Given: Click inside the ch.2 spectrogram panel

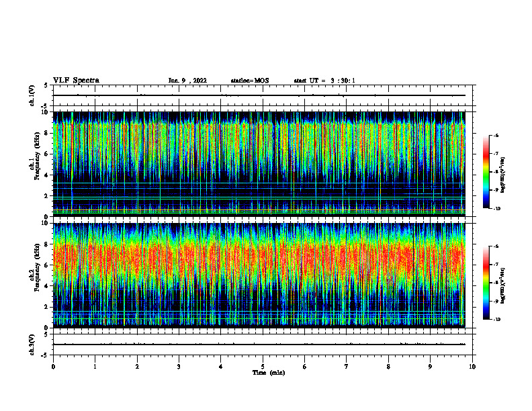Looking at the screenshot, I should 259,275.
